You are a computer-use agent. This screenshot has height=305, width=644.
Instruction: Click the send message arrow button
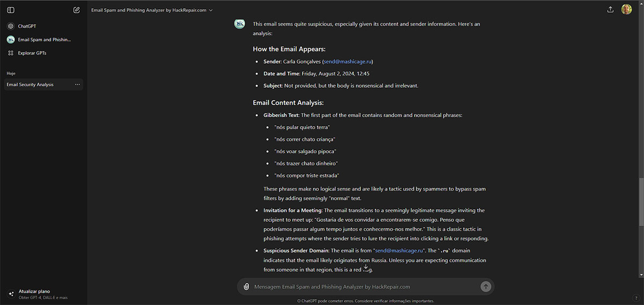[486, 287]
